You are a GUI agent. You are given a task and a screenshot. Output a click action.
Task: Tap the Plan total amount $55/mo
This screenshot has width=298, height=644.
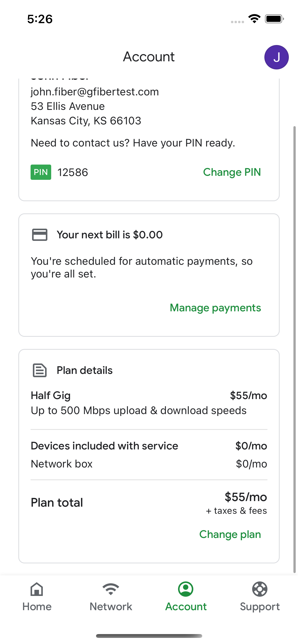[x=246, y=497]
